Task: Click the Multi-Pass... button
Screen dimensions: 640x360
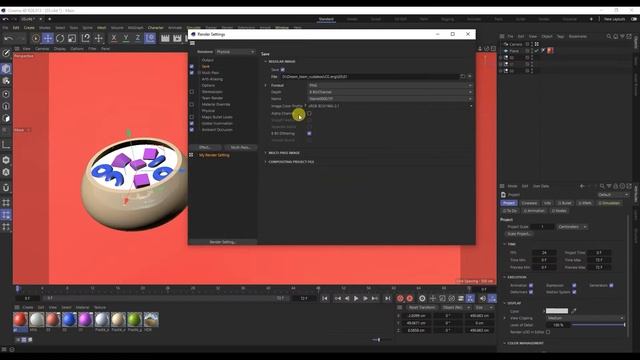Action: (240, 147)
